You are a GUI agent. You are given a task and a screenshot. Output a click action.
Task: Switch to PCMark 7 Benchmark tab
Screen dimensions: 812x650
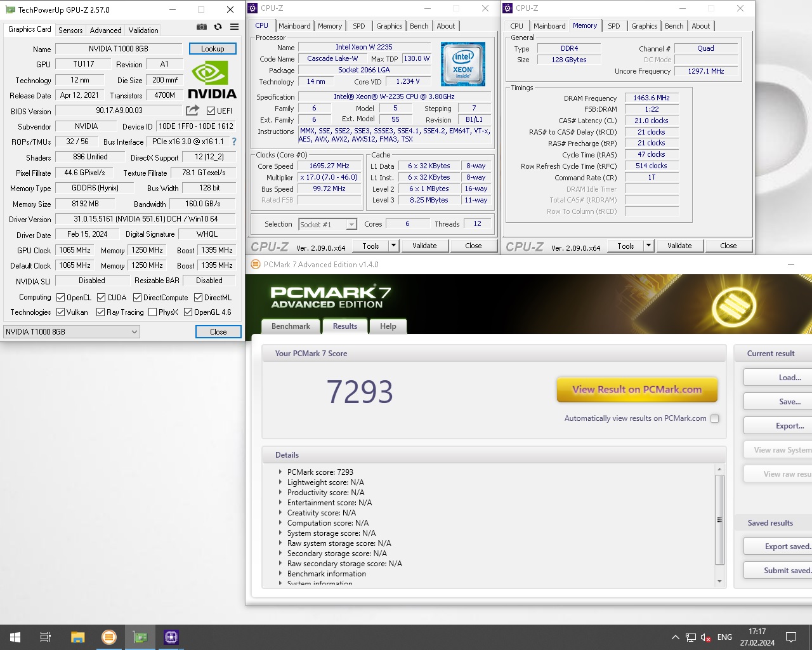[291, 326]
